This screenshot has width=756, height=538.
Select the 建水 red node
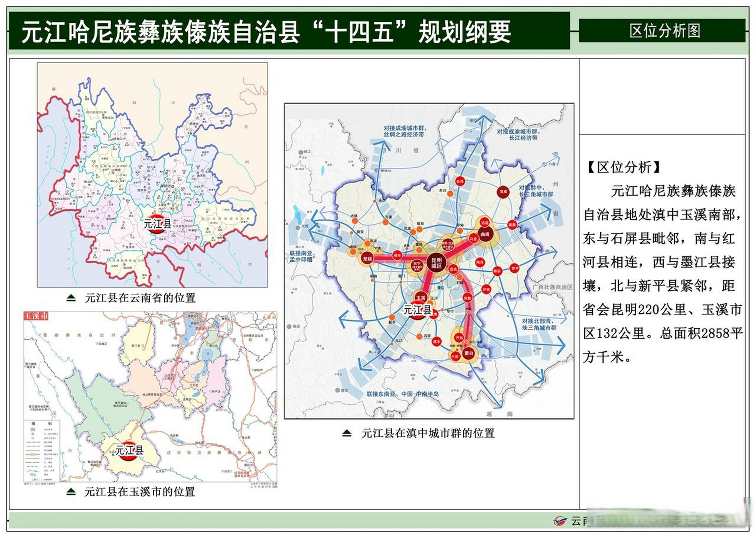coord(437,342)
